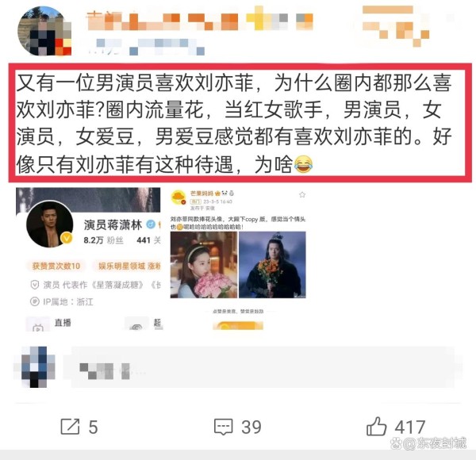View the girl with pink roses photo
Viewport: 476px width, 460px height.
[204, 265]
